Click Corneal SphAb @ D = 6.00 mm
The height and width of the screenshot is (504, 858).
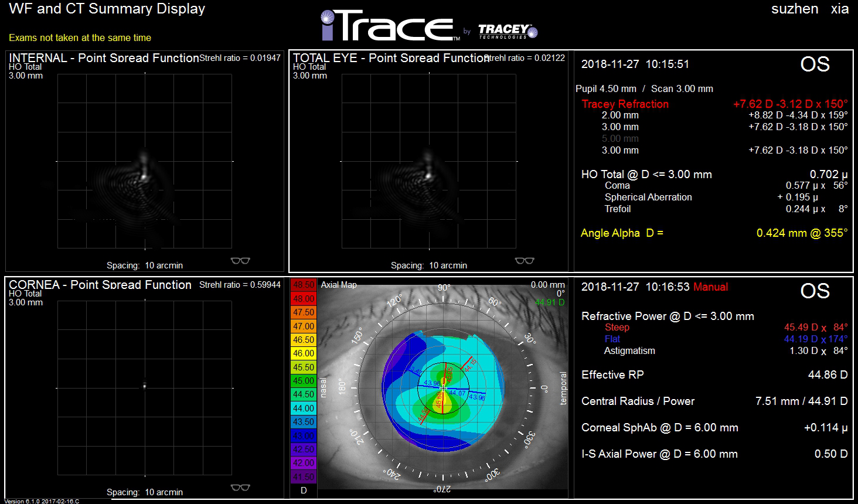pos(660,428)
